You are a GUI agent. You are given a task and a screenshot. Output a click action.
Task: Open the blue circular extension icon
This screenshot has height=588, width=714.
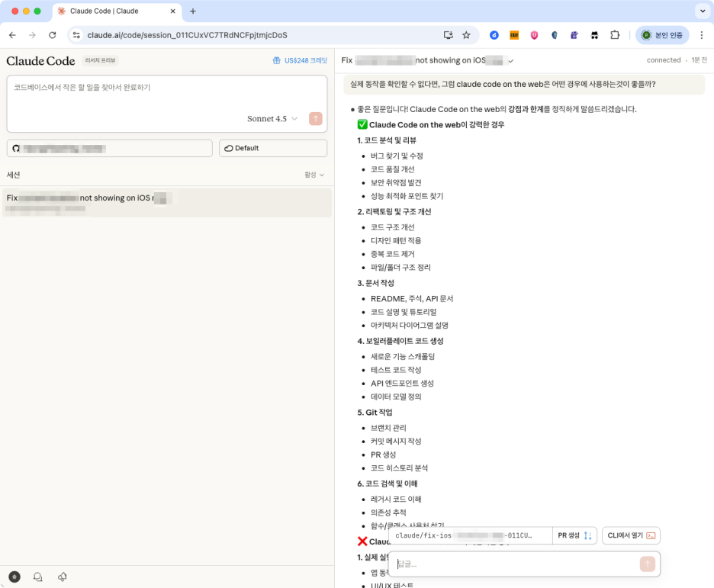tap(494, 35)
